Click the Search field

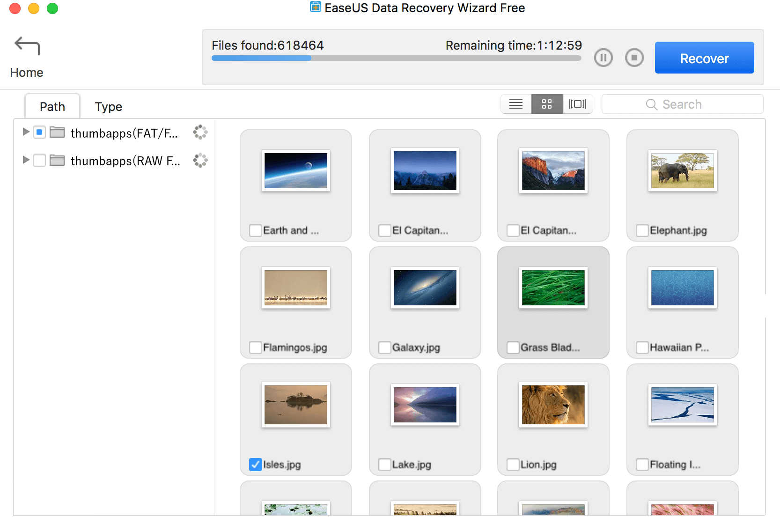point(682,104)
